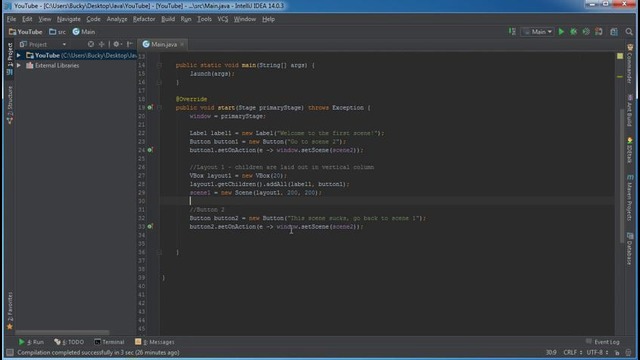Click Main class breadcrumb in navigation bar

coord(84,32)
